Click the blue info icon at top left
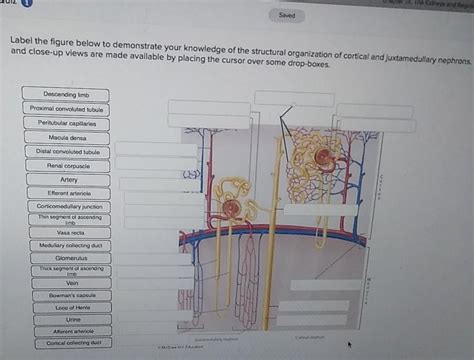Screen dimensions: 474x360 coord(27,3)
